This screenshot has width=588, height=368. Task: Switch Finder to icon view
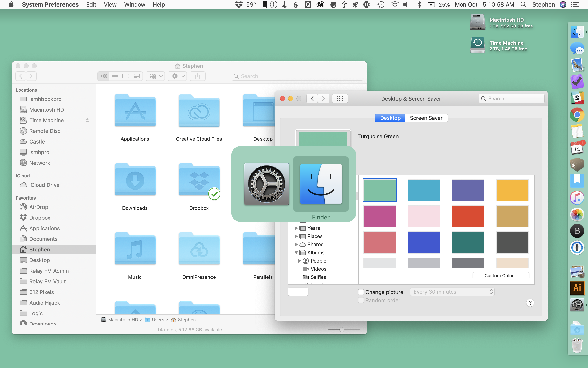[x=104, y=76]
